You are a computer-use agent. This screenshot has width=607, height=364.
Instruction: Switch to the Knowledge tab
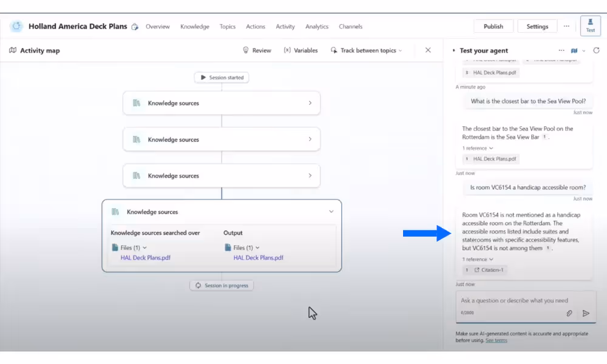195,26
